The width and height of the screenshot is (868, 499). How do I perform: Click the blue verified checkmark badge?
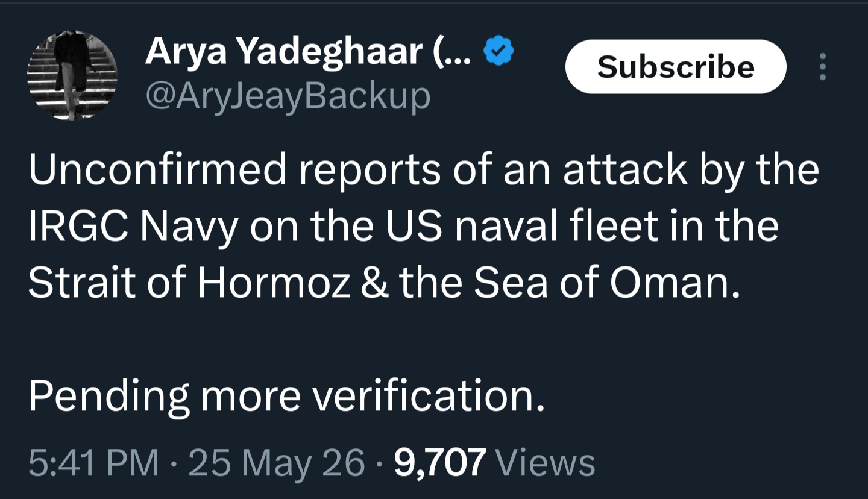[x=499, y=52]
